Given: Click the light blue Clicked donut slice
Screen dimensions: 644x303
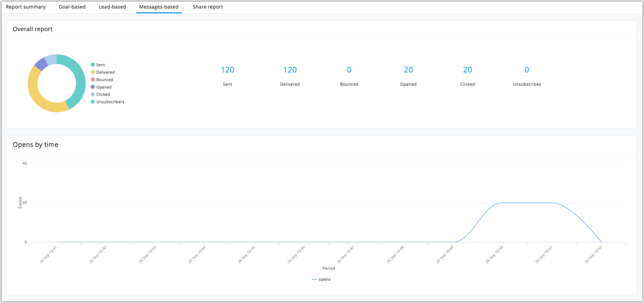Looking at the screenshot, I should click(x=51, y=60).
